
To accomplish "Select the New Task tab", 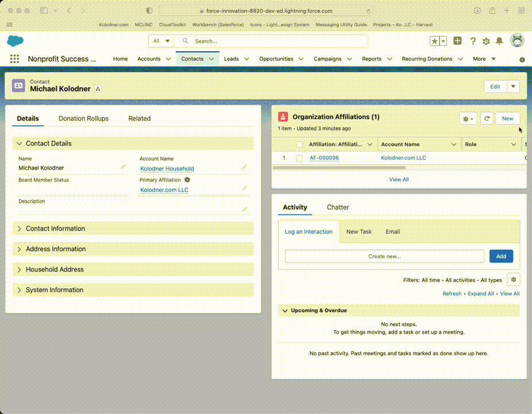I will coord(359,232).
